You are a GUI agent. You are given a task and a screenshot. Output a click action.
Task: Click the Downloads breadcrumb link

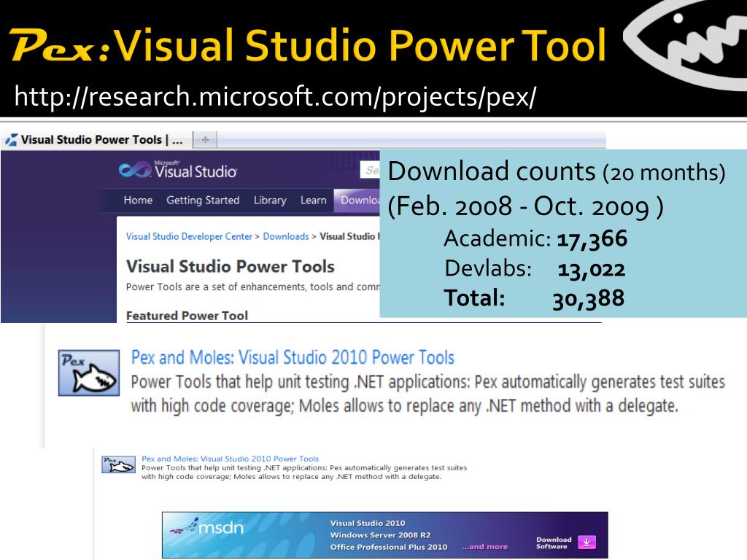(286, 236)
